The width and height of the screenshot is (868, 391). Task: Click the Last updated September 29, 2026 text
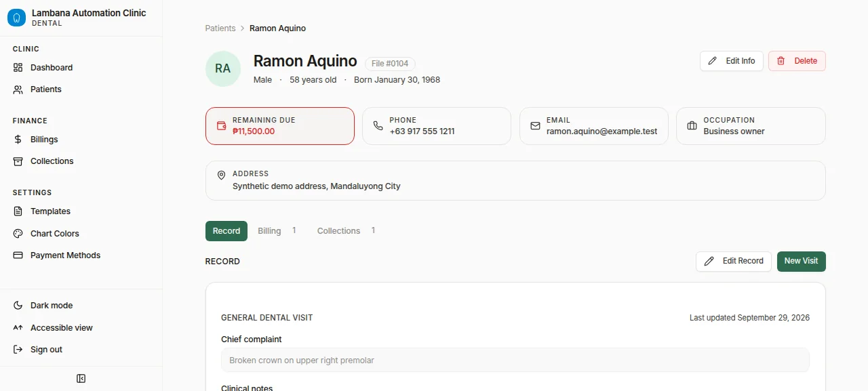click(x=749, y=318)
